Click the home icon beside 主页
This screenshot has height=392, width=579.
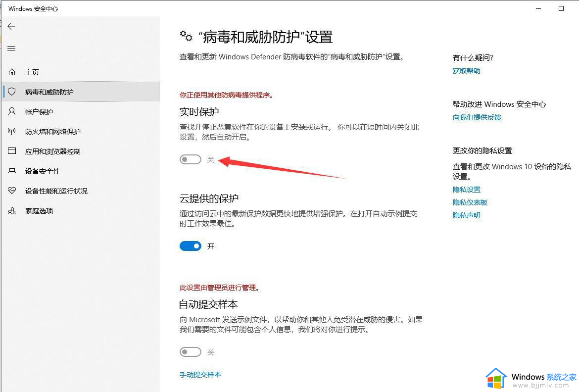[12, 72]
